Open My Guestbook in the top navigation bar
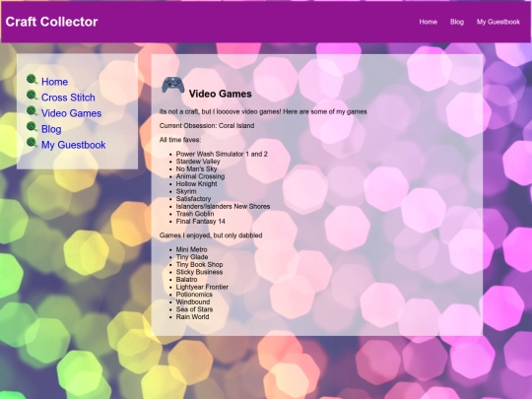This screenshot has height=399, width=532. point(499,22)
